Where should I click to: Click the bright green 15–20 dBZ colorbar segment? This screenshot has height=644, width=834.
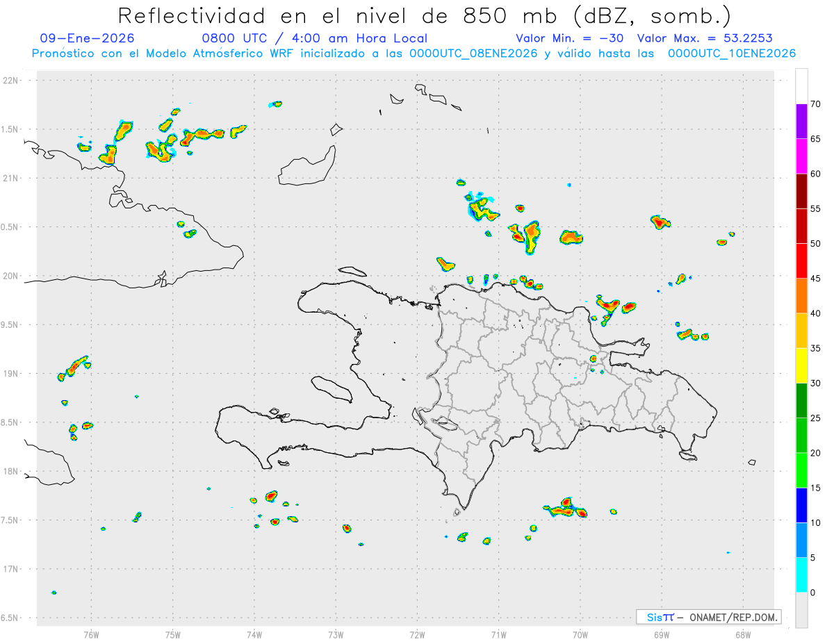(801, 470)
